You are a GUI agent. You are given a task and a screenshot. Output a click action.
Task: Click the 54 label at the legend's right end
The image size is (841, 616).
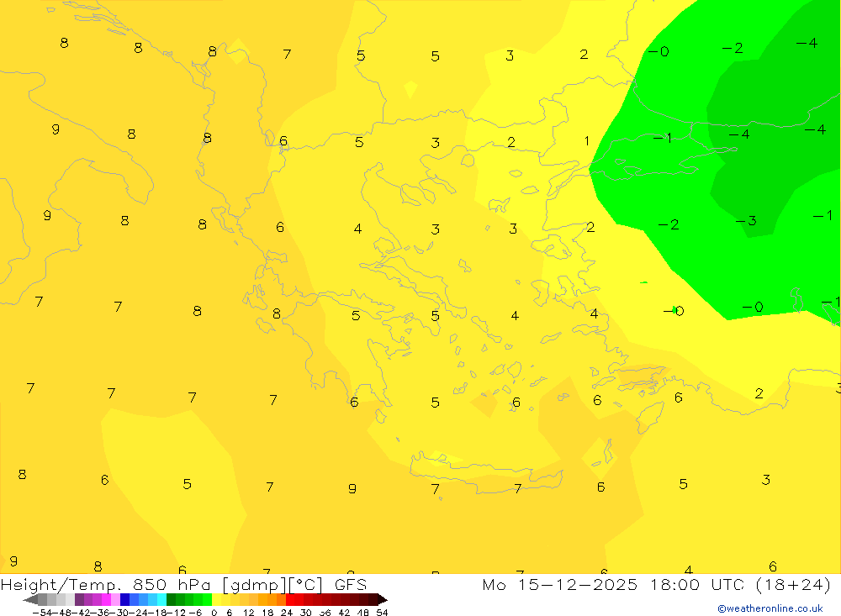pyautogui.click(x=382, y=613)
